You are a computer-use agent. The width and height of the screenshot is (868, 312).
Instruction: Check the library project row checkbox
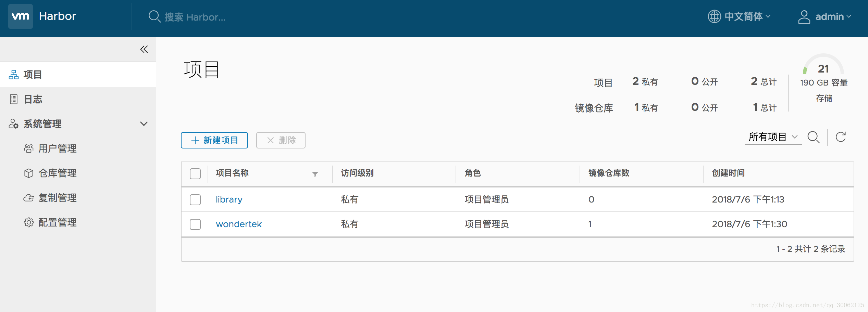(195, 200)
